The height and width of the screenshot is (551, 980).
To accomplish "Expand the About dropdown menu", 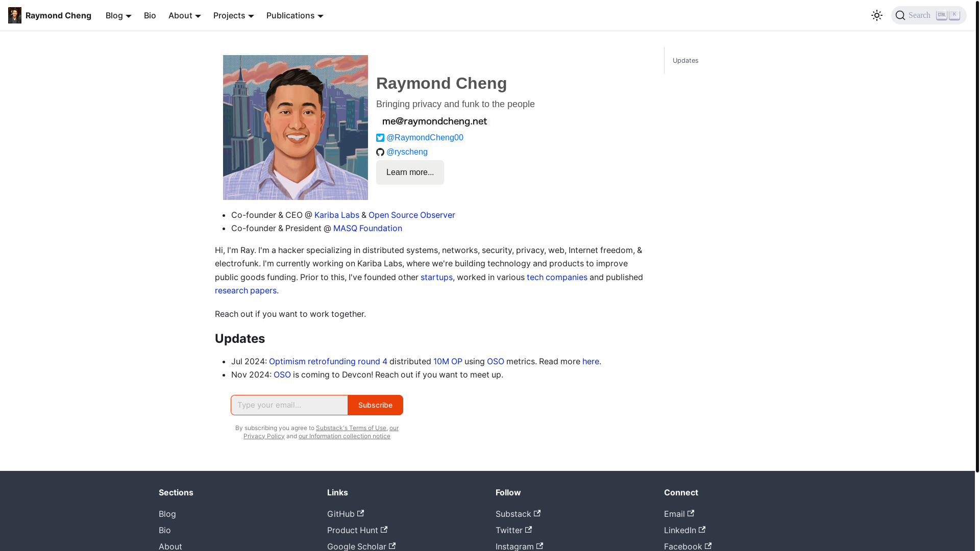I will tap(184, 15).
